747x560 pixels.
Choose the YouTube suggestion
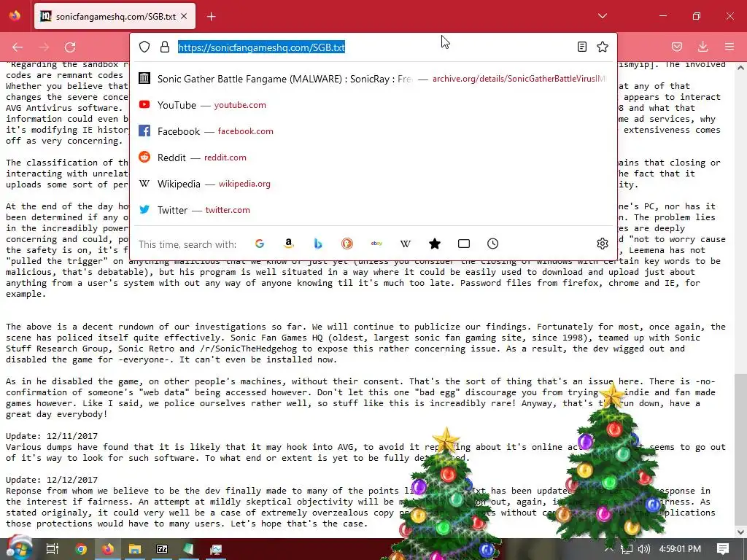[x=373, y=105]
